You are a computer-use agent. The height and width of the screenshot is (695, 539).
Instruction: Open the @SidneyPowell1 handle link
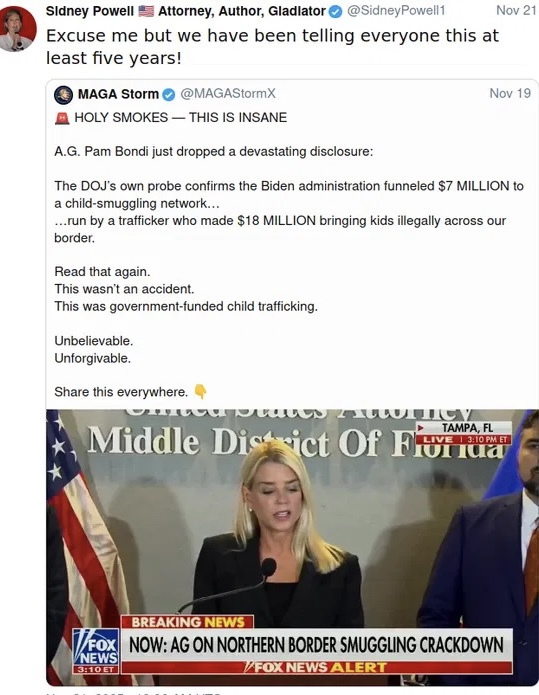pyautogui.click(x=396, y=11)
